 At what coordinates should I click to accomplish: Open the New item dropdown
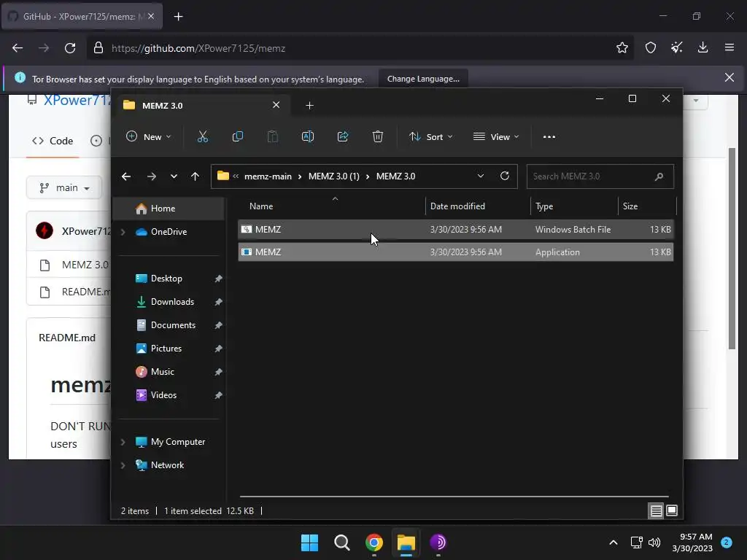point(149,136)
